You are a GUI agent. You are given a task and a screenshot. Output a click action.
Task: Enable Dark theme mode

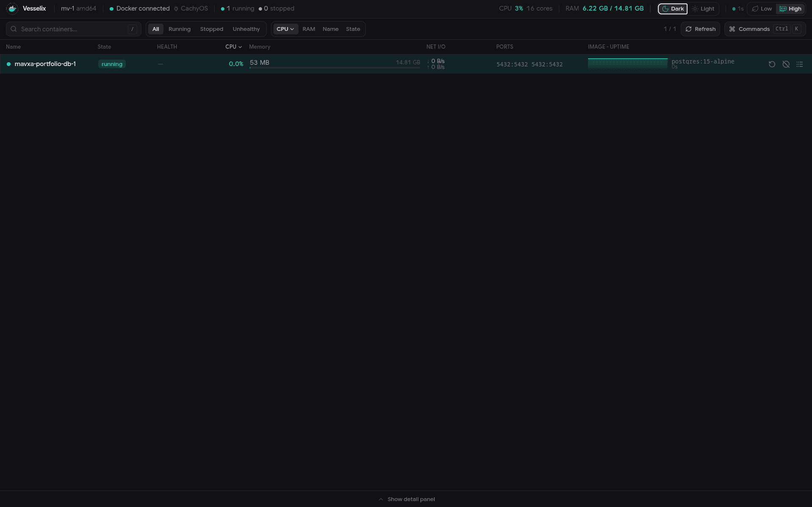[673, 9]
